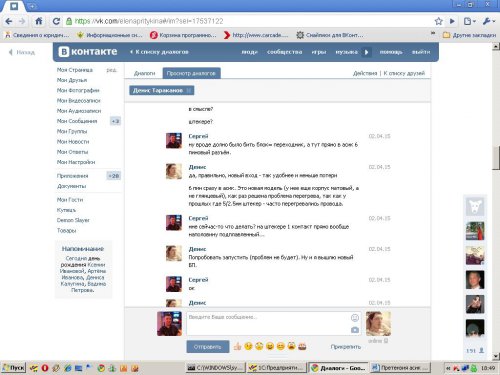Open the browser home page icon
The width and height of the screenshot is (500, 375).
tap(39, 21)
